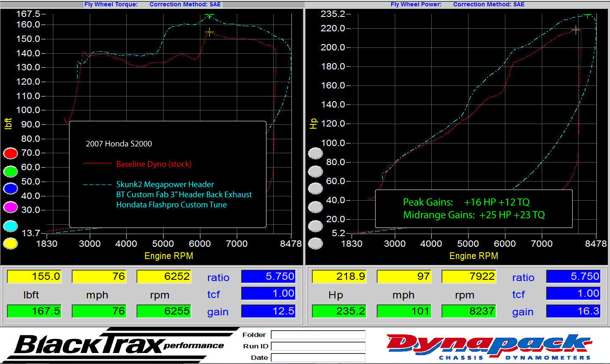Screen dimensions: 610x364
Task: Select the yellow channel color button
Action: tap(10, 243)
